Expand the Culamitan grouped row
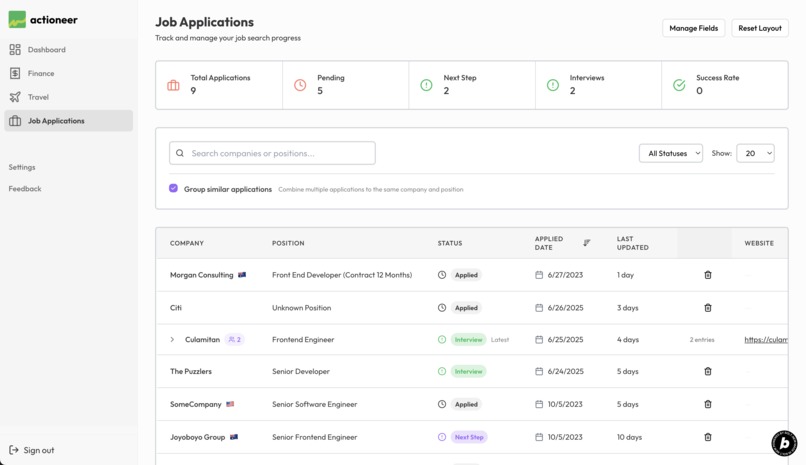 tap(172, 340)
